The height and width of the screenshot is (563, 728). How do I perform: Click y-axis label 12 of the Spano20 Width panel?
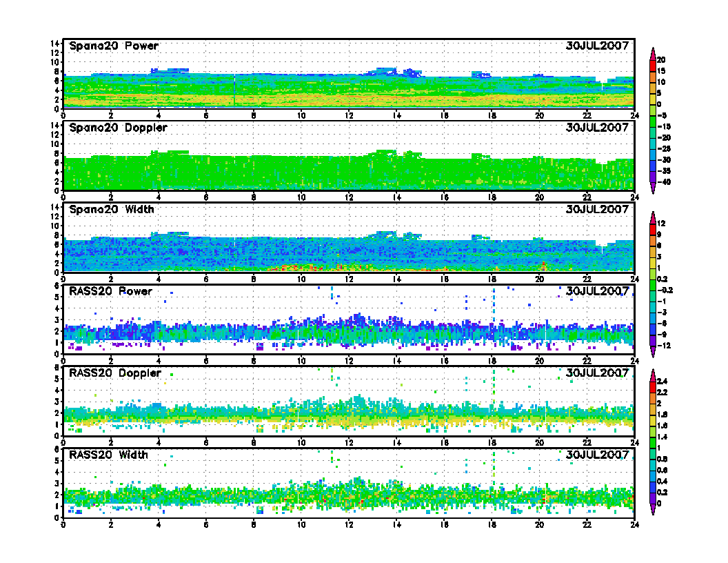pyautogui.click(x=55, y=217)
